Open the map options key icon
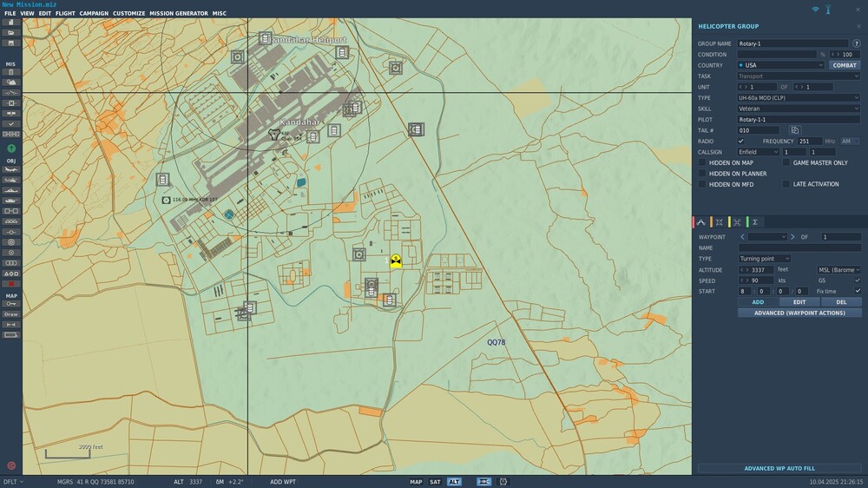This screenshot has height=488, width=868. 10,304
